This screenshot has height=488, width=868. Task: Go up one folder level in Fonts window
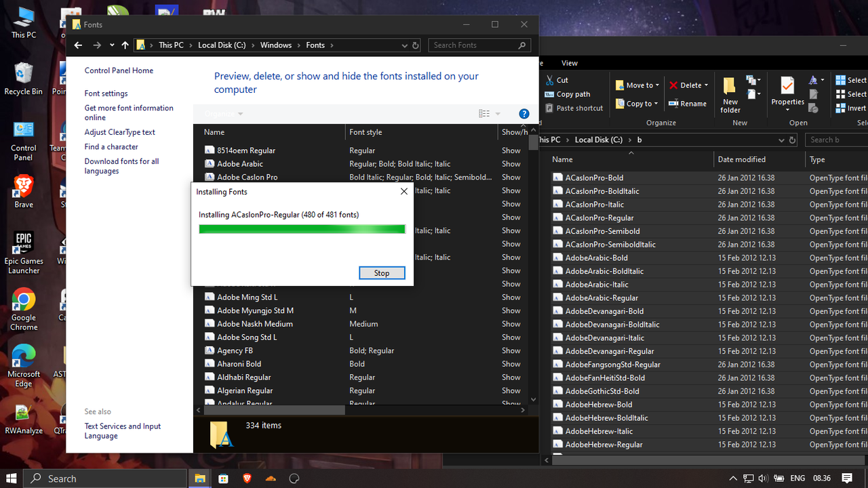[x=125, y=45]
